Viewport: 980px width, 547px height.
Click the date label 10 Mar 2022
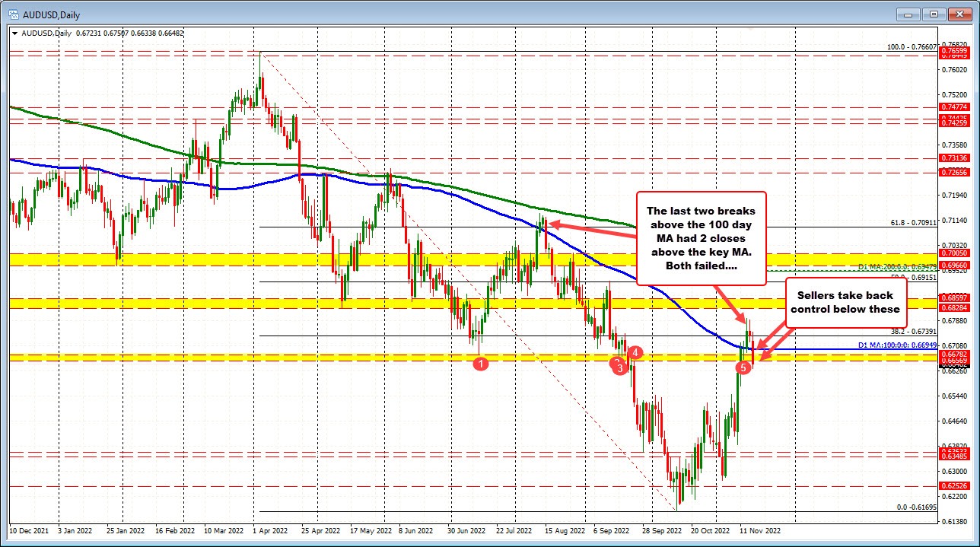coord(224,530)
